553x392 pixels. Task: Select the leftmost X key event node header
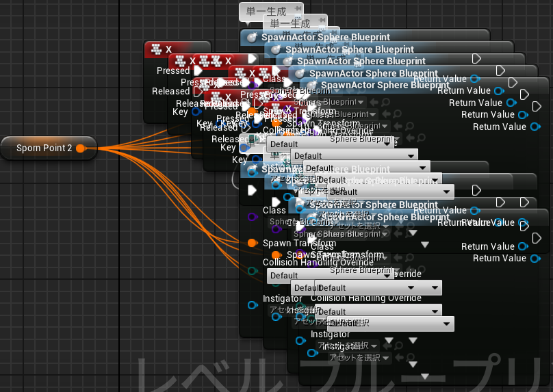coord(177,49)
